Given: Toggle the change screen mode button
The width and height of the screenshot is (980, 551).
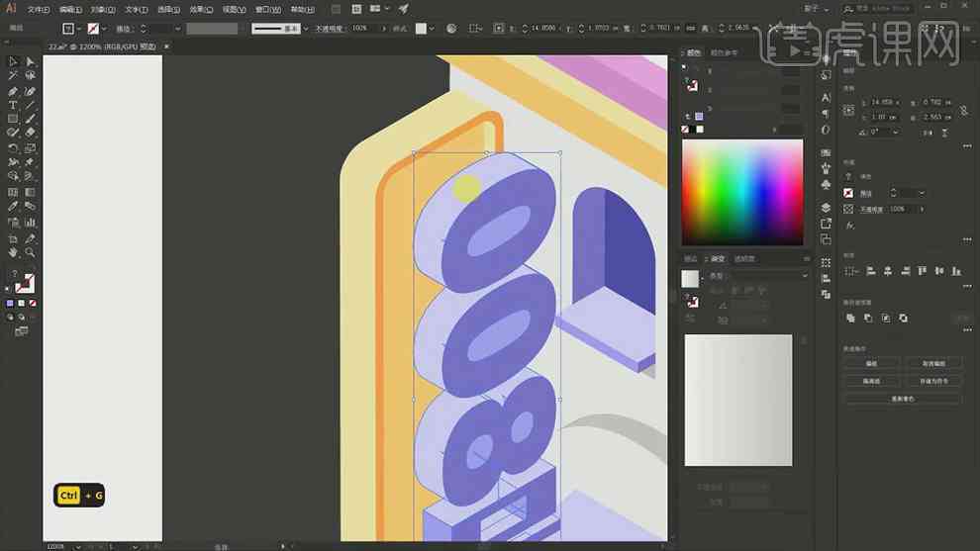Looking at the screenshot, I should point(21,331).
